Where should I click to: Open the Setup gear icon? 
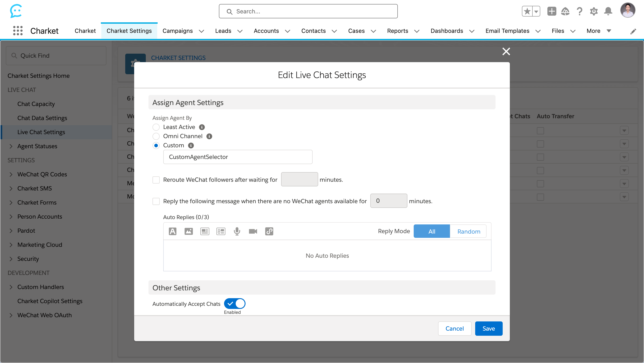[x=594, y=11]
